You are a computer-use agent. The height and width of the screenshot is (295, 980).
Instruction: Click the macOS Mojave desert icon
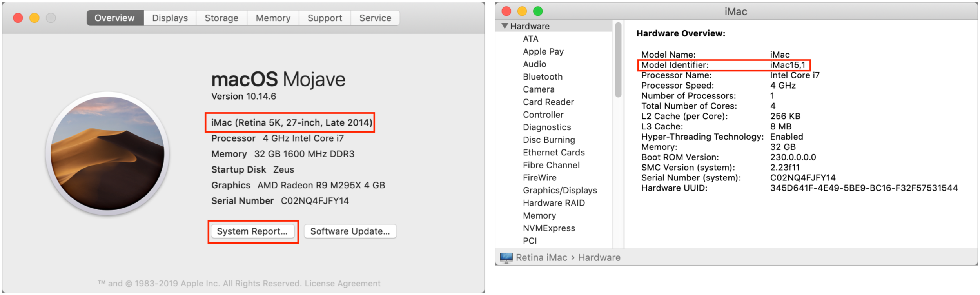pos(107,153)
